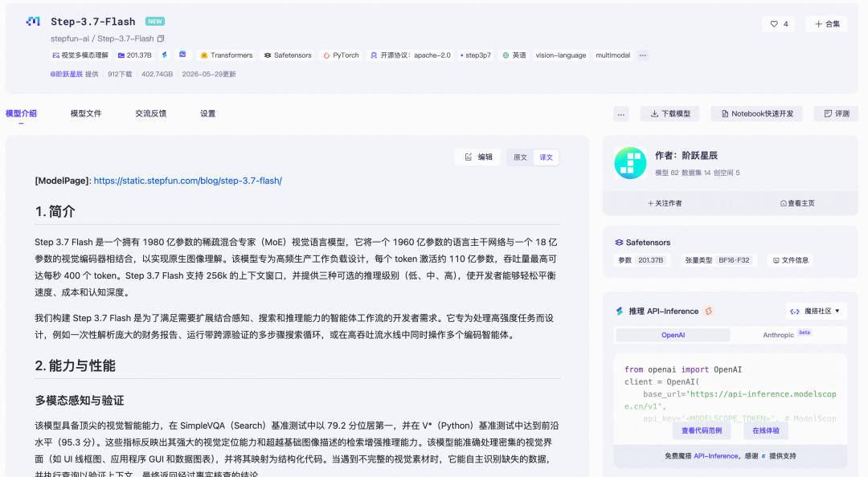The height and width of the screenshot is (477, 868).
Task: Click the Step-3.7-Flash model title
Action: tap(93, 22)
